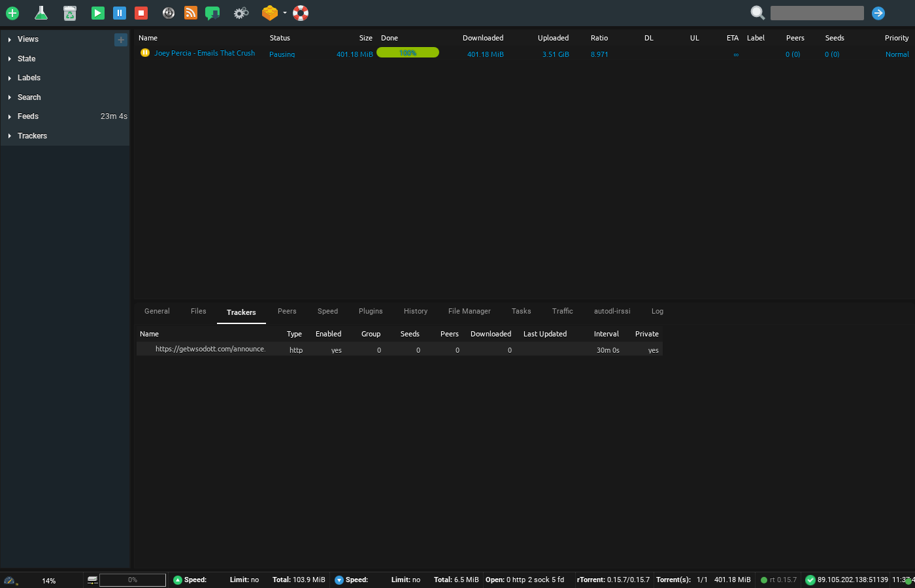
Task: Open Help via the lifebuoy icon
Action: point(301,13)
